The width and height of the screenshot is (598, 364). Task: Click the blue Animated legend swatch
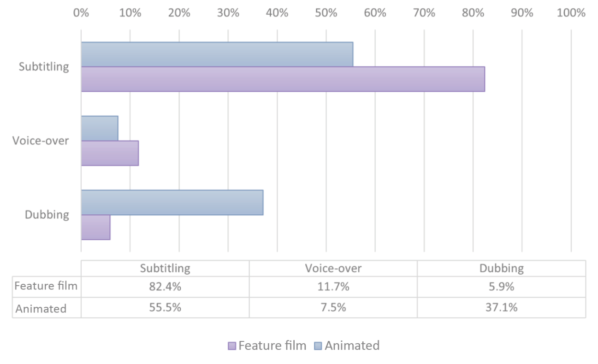[x=319, y=346]
